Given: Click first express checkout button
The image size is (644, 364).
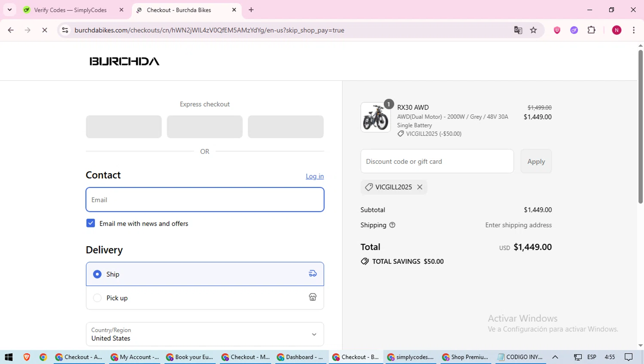Looking at the screenshot, I should [124, 127].
